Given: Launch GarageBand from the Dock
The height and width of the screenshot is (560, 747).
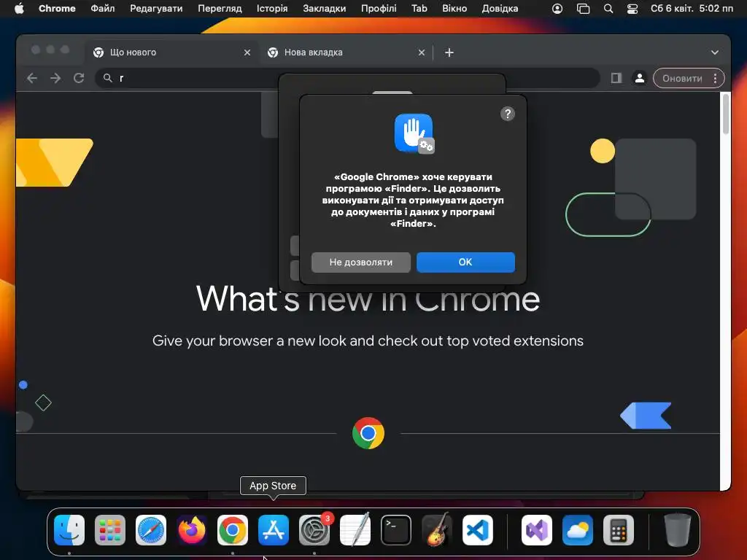Looking at the screenshot, I should pos(437,530).
